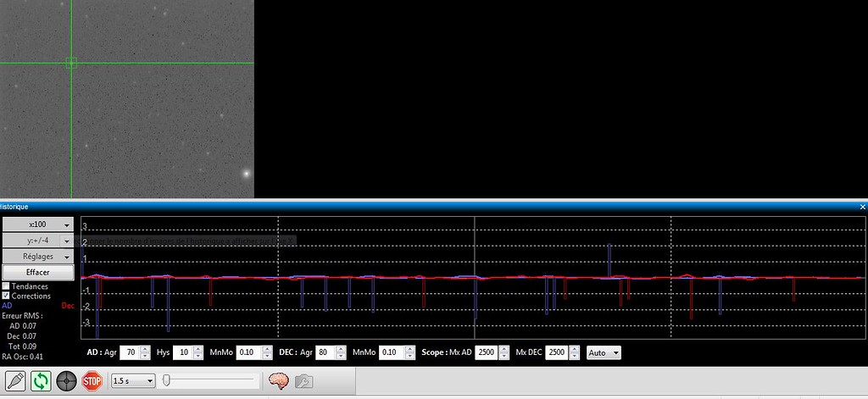Click the Historique panel title
The width and height of the screenshot is (868, 399).
click(14, 207)
